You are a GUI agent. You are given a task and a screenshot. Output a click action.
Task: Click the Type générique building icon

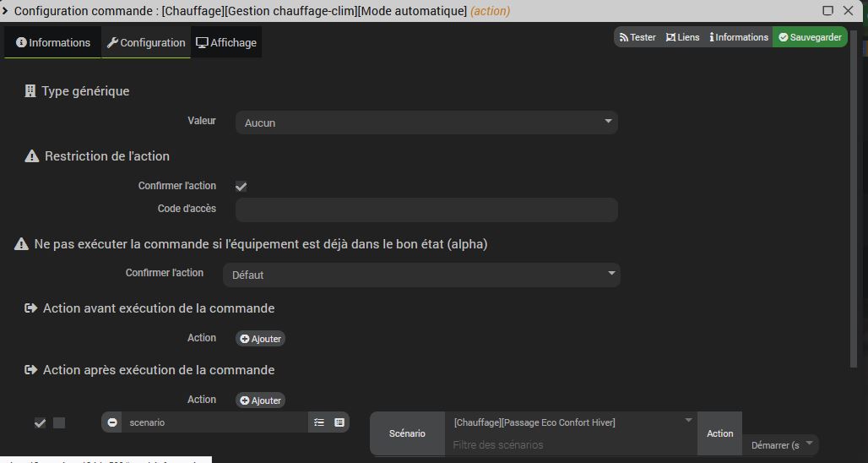pyautogui.click(x=30, y=91)
